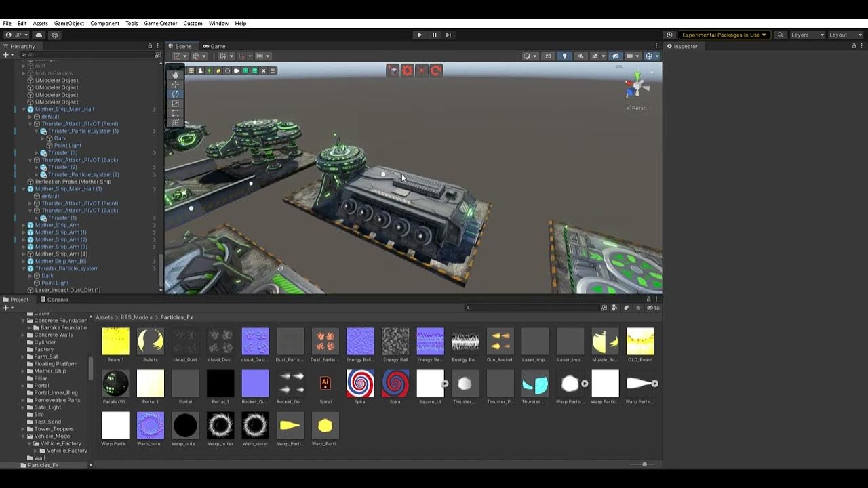Expand the Concrete Walls folder
Viewport: 868px width, 488px height.
pyautogui.click(x=23, y=335)
